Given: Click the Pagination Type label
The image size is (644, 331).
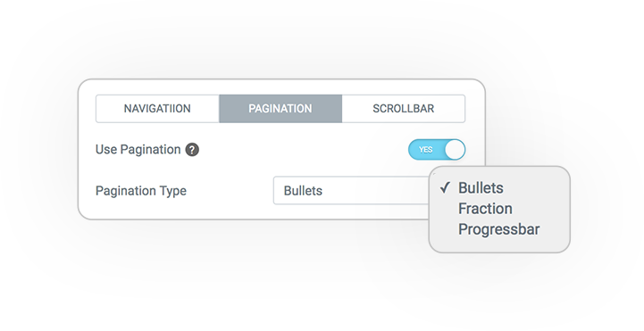Looking at the screenshot, I should [141, 191].
